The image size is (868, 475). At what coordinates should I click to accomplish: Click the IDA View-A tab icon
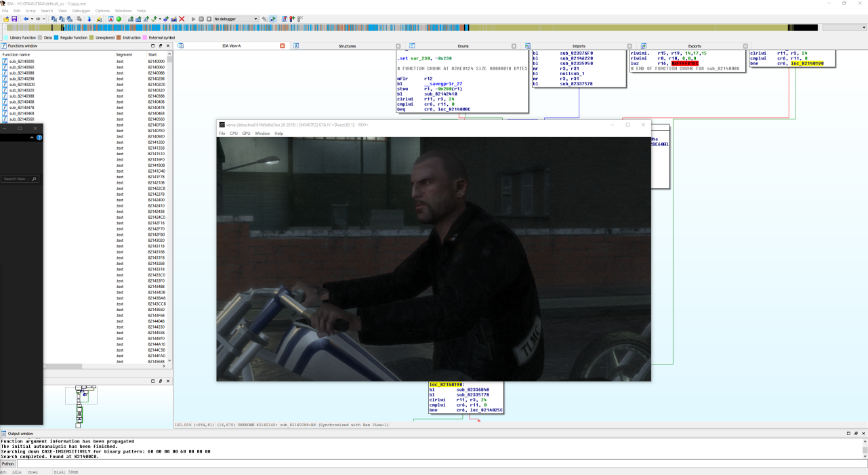click(181, 46)
